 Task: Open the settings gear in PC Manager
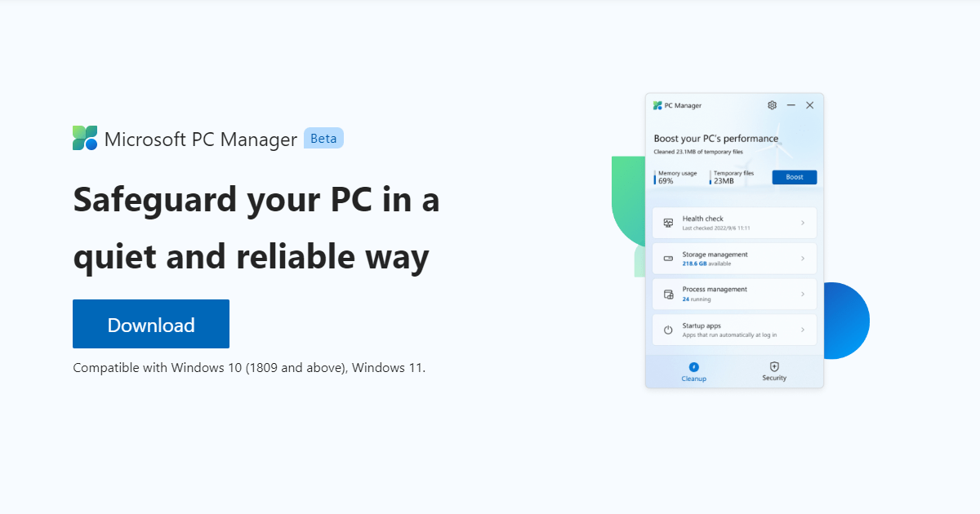tap(773, 105)
